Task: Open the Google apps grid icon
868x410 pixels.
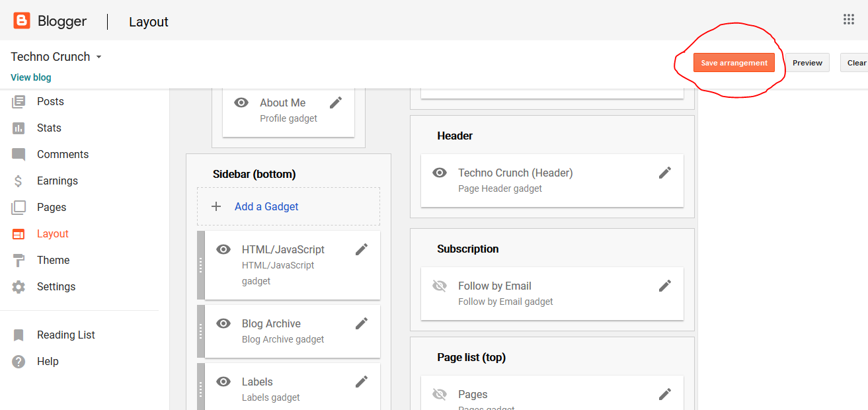Action: [849, 19]
